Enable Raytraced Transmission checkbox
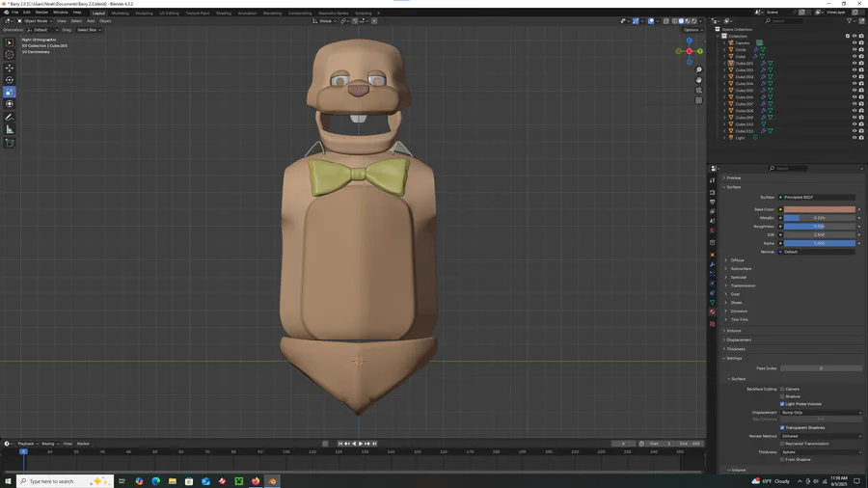The height and width of the screenshot is (488, 868). 782,444
